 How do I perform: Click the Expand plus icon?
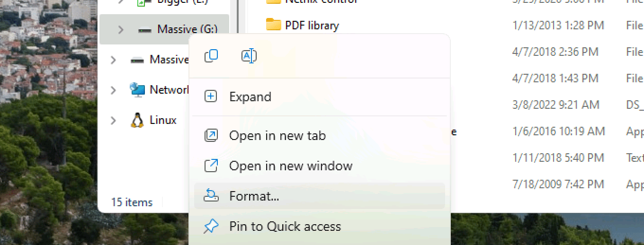coord(211,96)
